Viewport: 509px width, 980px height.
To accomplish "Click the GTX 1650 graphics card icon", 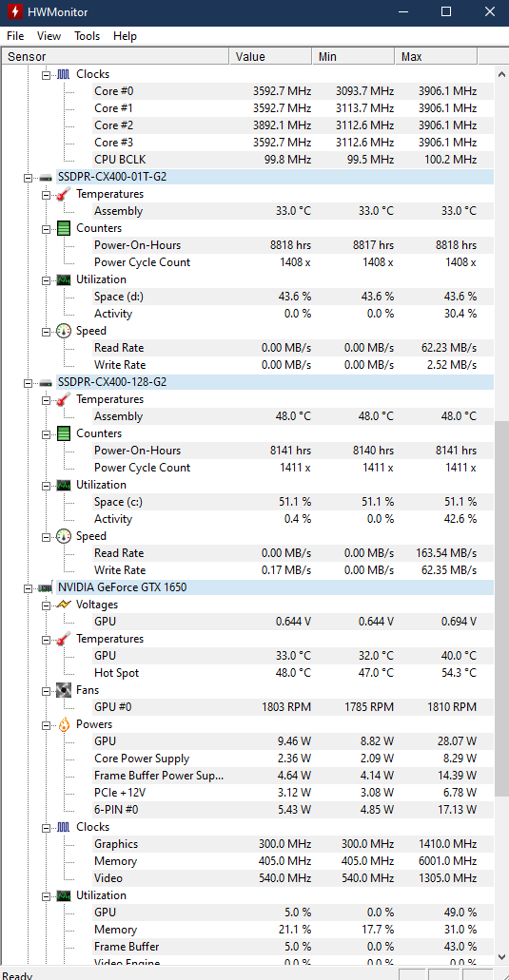I will click(46, 587).
